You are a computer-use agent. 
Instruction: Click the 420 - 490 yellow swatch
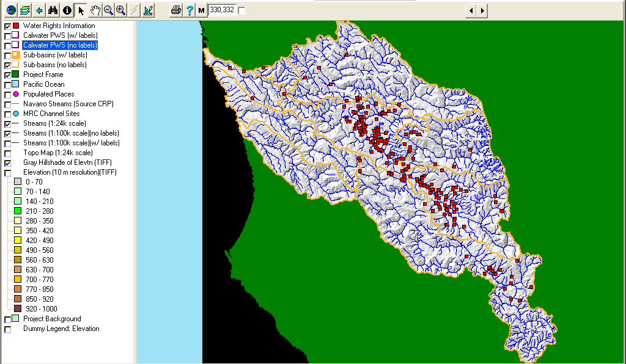18,241
